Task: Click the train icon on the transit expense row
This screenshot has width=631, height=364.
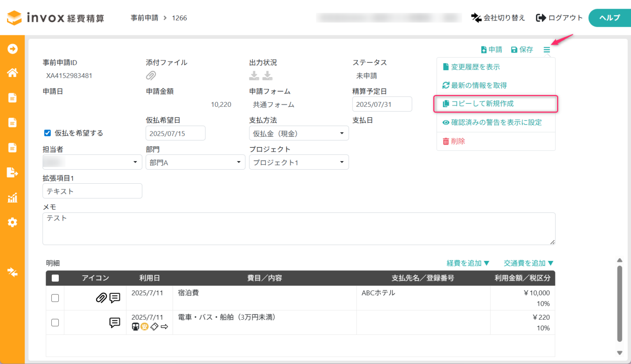Action: pyautogui.click(x=135, y=327)
